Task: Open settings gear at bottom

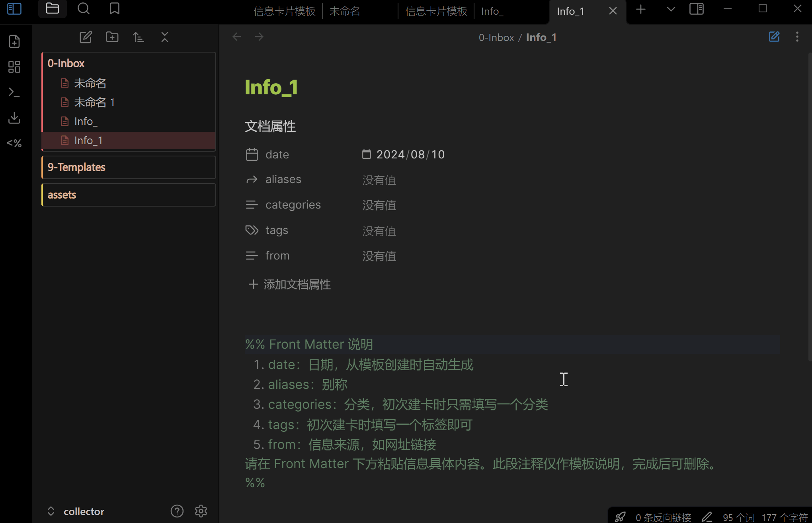Action: (201, 511)
